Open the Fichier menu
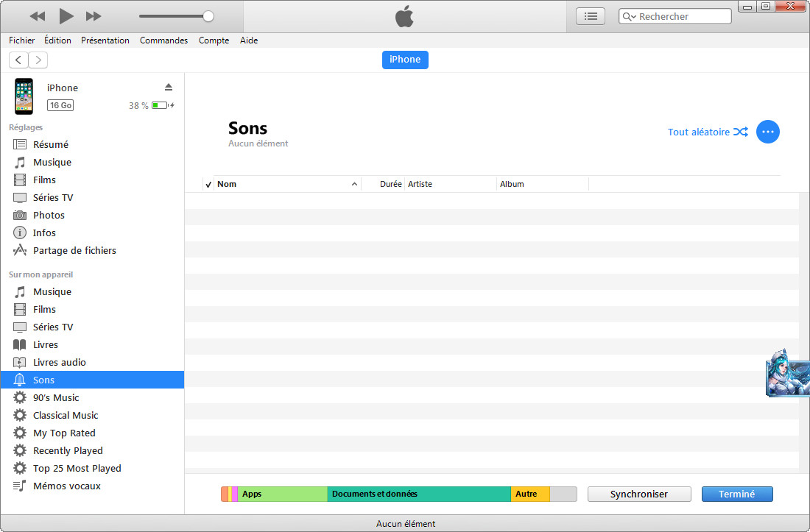 click(x=21, y=40)
